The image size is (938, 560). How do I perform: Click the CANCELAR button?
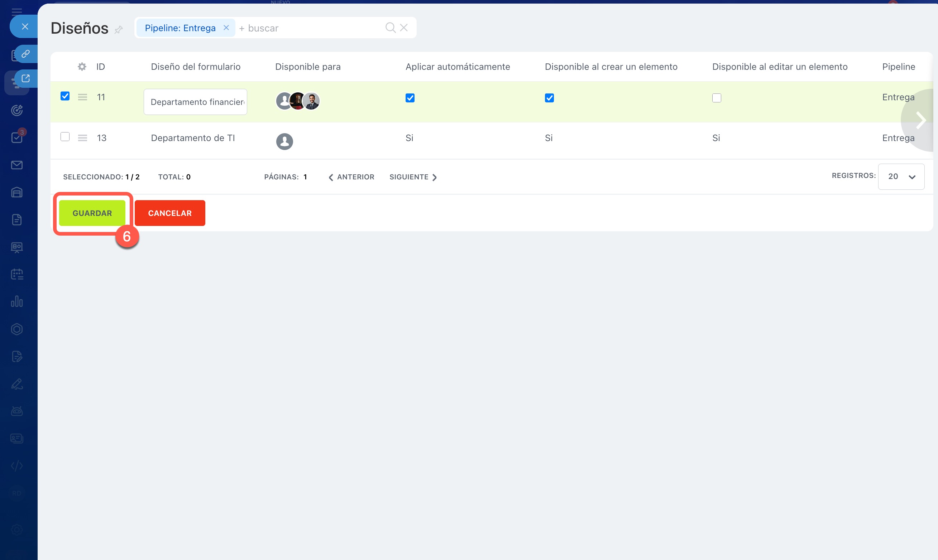click(x=169, y=213)
